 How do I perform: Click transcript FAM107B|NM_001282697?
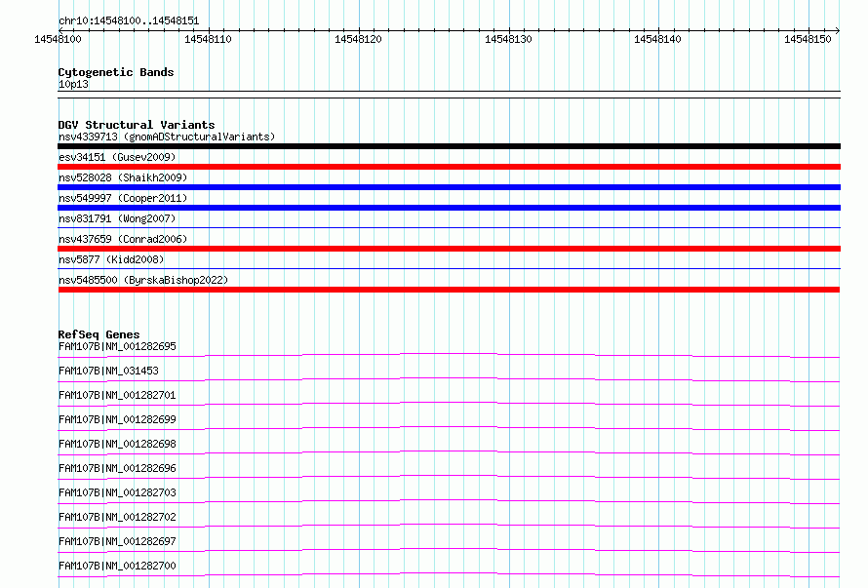tap(117, 541)
